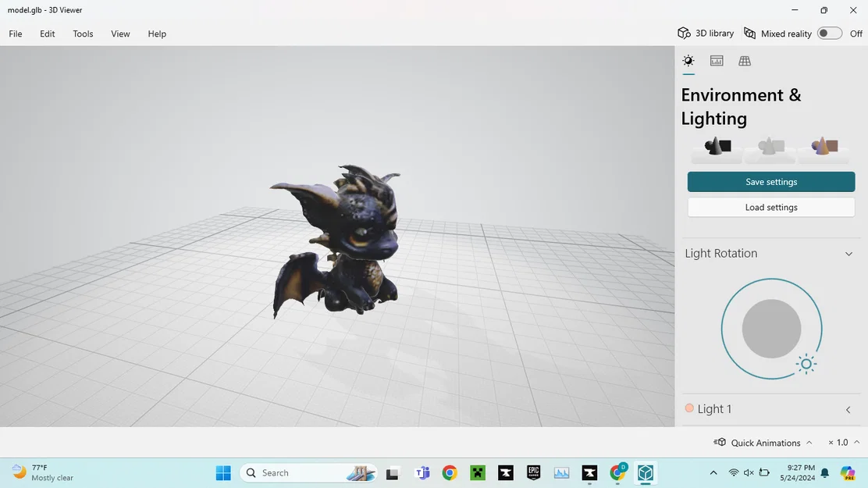The image size is (868, 488).
Task: Click the Environment & Lighting heading
Action: (741, 106)
